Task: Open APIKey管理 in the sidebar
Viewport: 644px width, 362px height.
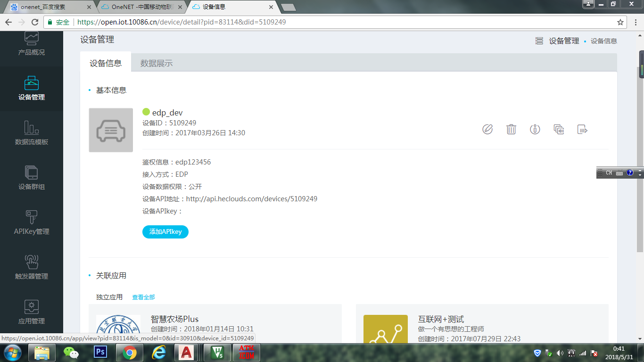Action: [x=32, y=223]
